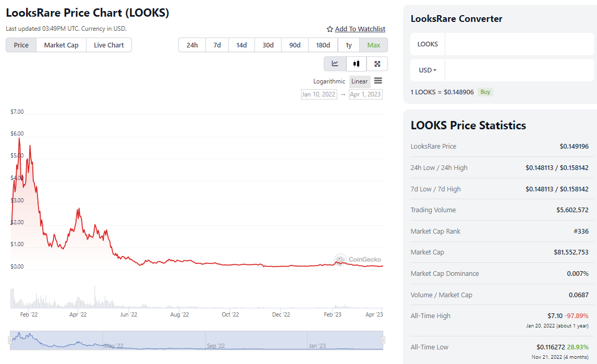Image resolution: width=597 pixels, height=364 pixels.
Task: Toggle Linear scale
Action: click(x=359, y=81)
